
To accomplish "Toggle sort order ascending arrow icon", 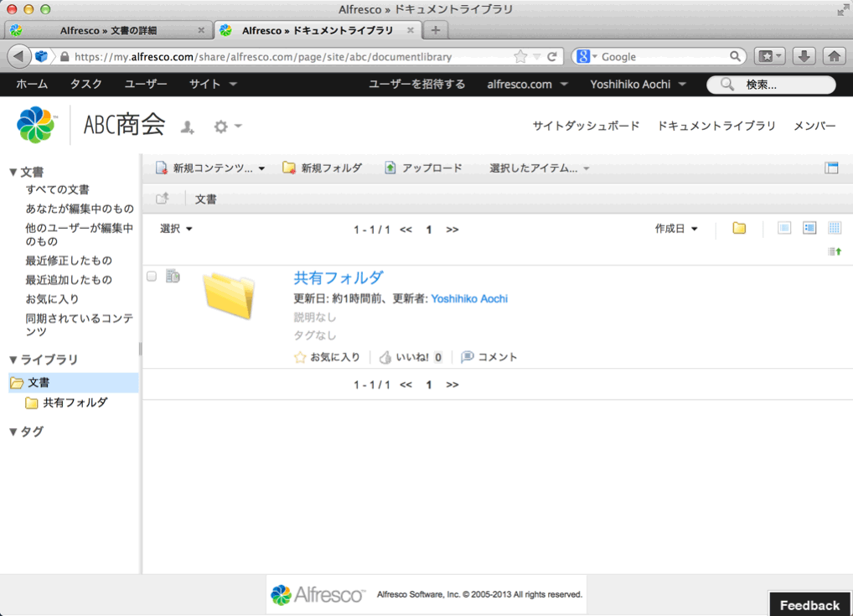I will coord(835,251).
